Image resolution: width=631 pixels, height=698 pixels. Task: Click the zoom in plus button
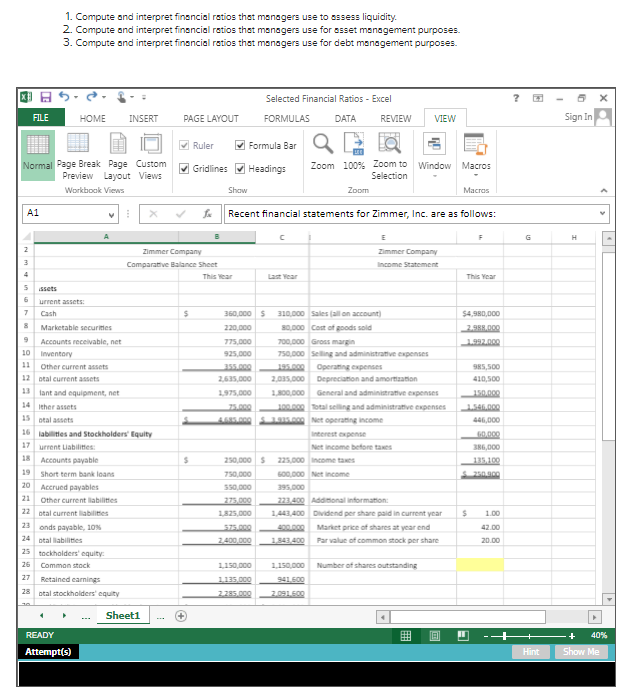(572, 636)
